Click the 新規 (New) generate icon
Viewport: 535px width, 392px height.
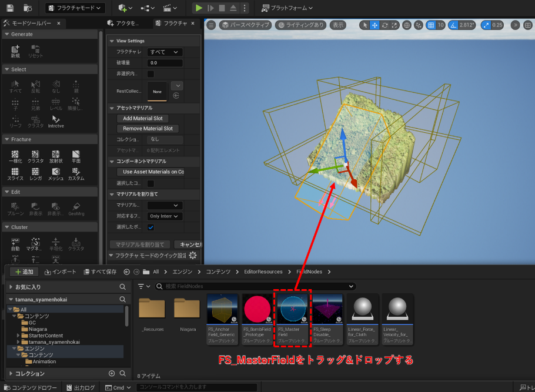pos(15,51)
